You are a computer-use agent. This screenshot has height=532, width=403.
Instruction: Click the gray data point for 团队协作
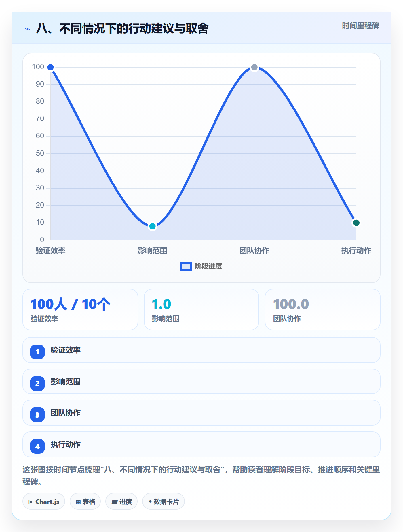(254, 67)
